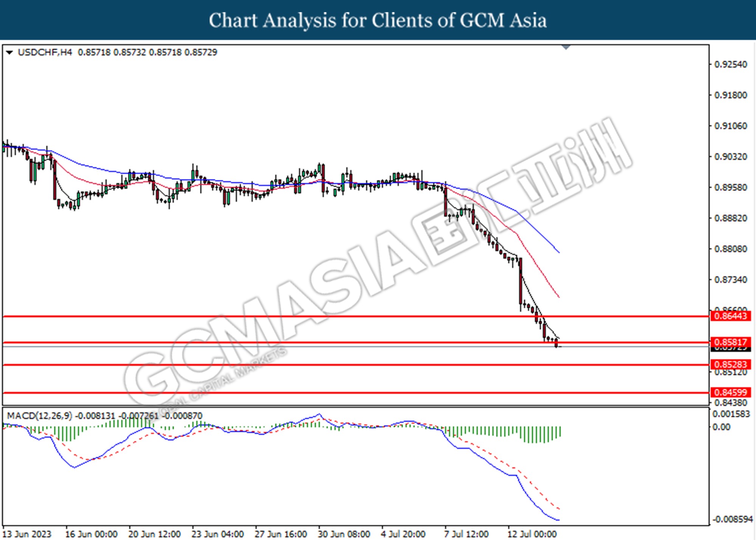
Task: Click the MACD scale value -0.008594
Action: (733, 519)
